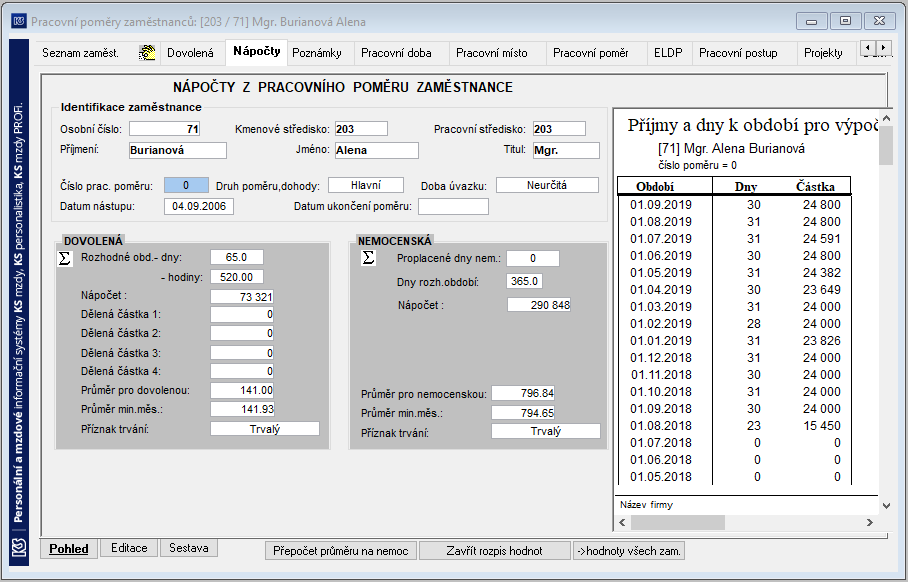This screenshot has height=582, width=908.
Task: Click the sigma icon in Dovolená section
Action: (65, 258)
